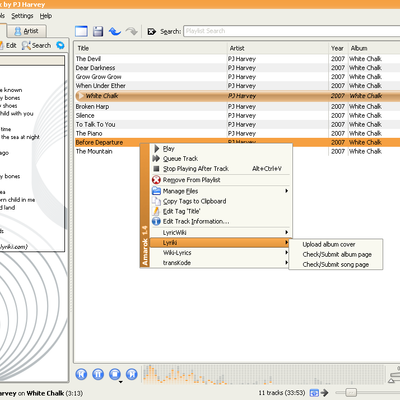Image resolution: width=400 pixels, height=400 pixels.
Task: Click the previous track button
Action: click(x=81, y=374)
